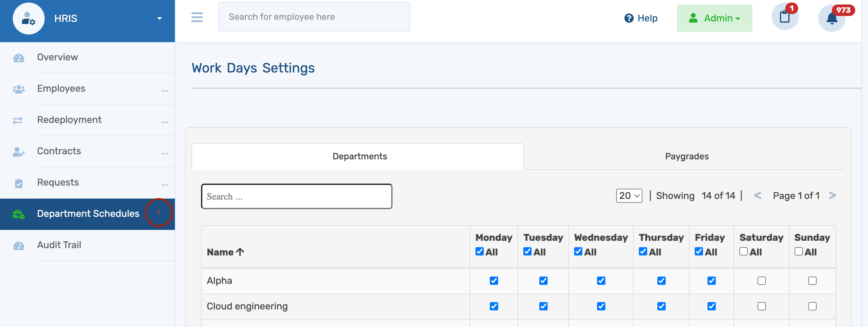Open the rows-per-page dropdown showing 20
This screenshot has height=327, width=868.
(629, 195)
